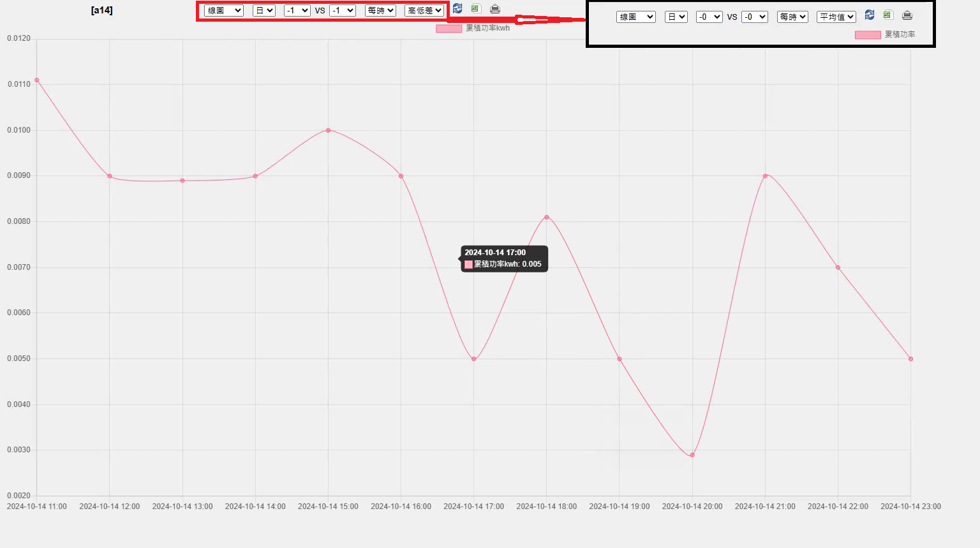Open the 高低差 dropdown
Screen dimensions: 980x548
click(424, 11)
